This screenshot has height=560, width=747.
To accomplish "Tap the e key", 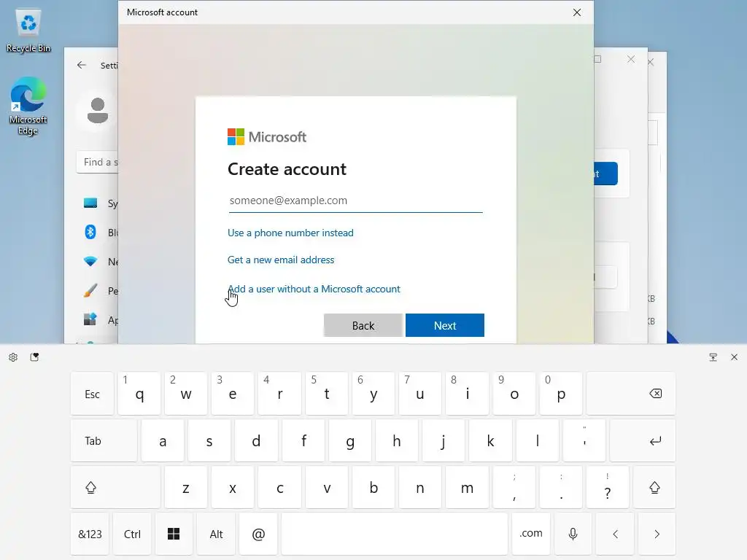I will tap(233, 393).
